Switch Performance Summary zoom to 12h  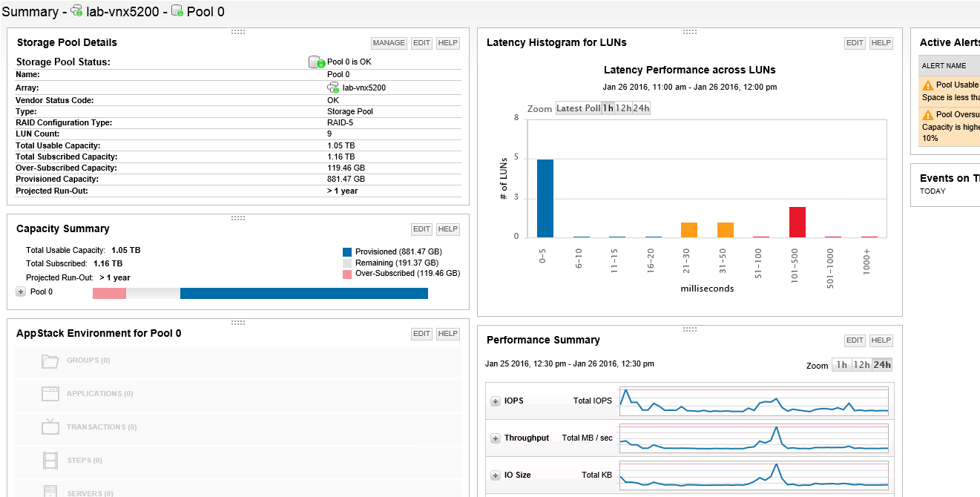click(861, 364)
